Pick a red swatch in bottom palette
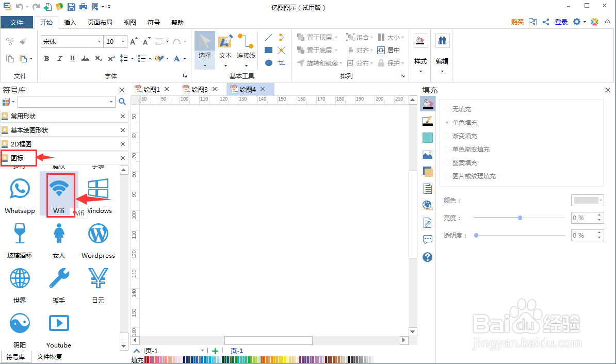Image resolution: width=616 pixels, height=364 pixels. coord(147,360)
